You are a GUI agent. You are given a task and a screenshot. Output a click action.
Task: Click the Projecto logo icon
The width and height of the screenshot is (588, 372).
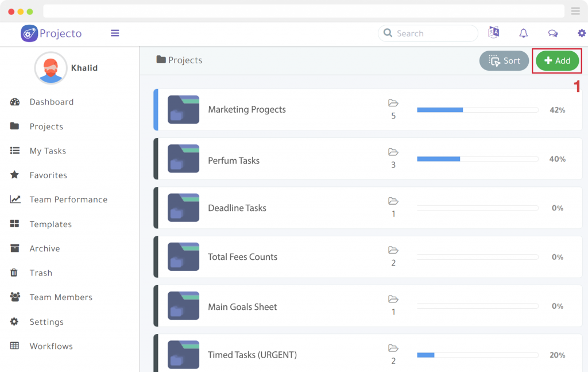[x=29, y=33]
